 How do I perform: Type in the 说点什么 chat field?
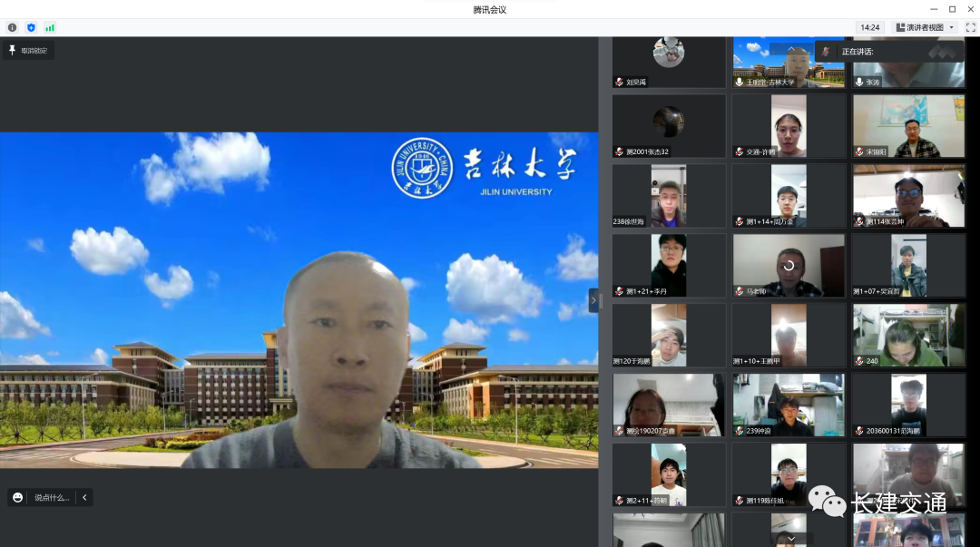tap(51, 497)
